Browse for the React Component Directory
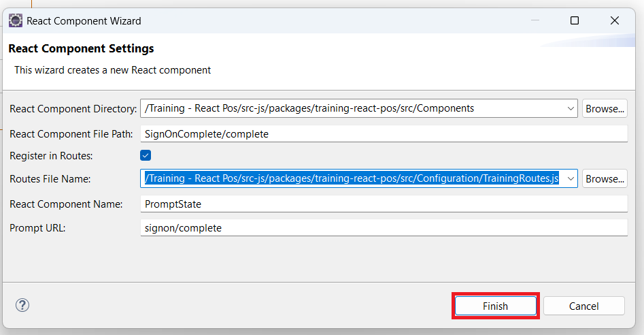Viewport: 644px width, 335px height. (605, 108)
